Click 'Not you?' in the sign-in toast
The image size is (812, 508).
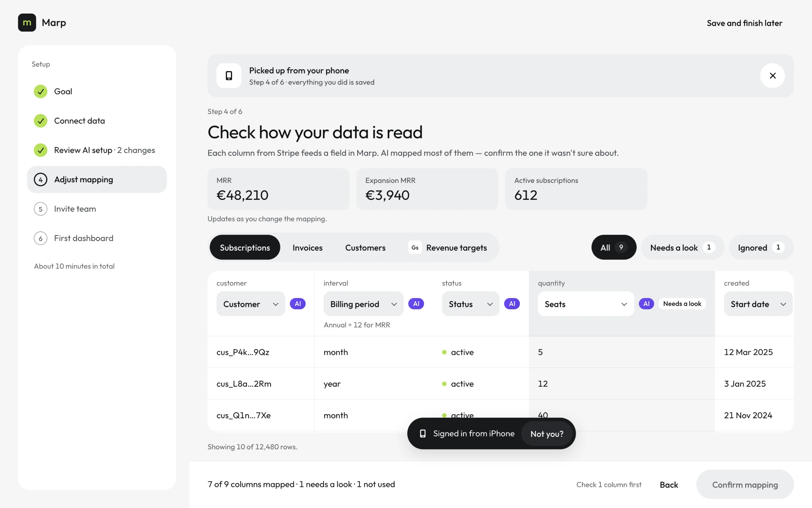(547, 433)
